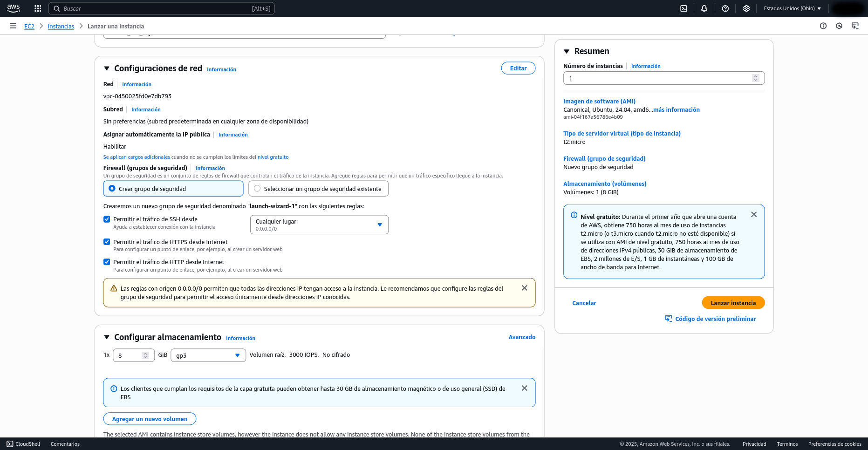Uncheck Permitir el tráfico de HTTP

107,262
